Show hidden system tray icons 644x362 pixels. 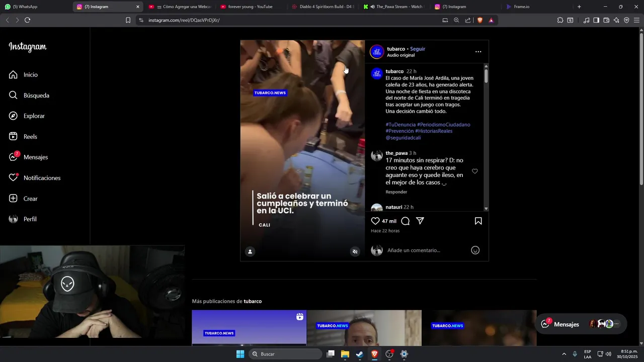563,354
